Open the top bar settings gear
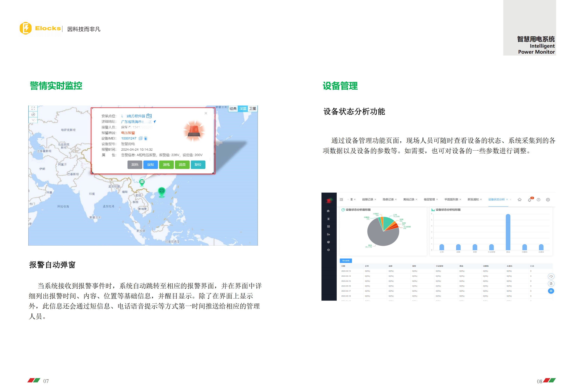Image resolution: width=583 pixels, height=392 pixels. (x=548, y=200)
